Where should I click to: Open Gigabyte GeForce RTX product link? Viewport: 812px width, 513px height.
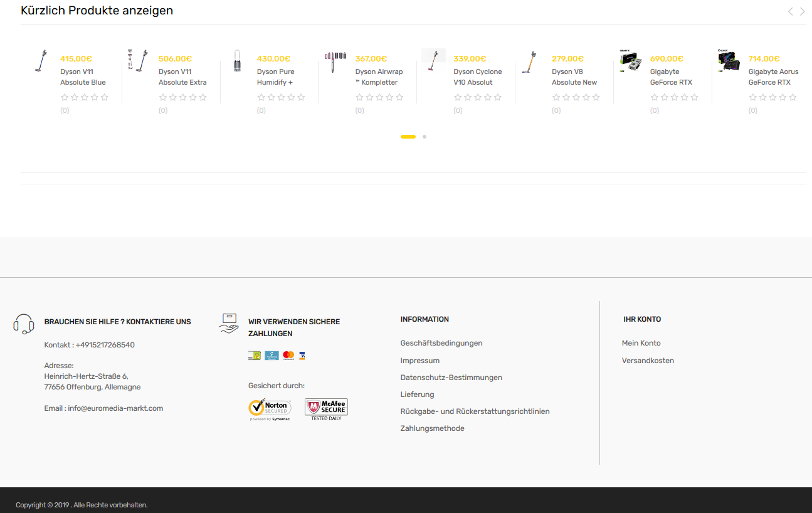click(x=671, y=77)
